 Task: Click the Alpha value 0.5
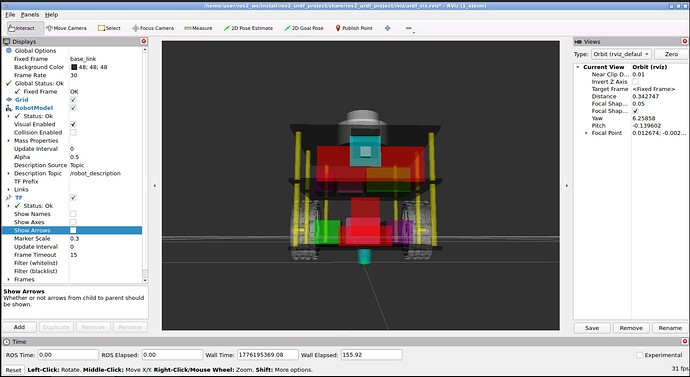[x=74, y=157]
